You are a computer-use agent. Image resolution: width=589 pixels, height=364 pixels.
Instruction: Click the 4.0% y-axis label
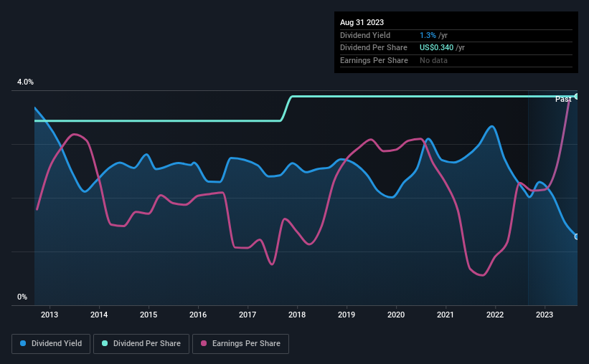25,82
